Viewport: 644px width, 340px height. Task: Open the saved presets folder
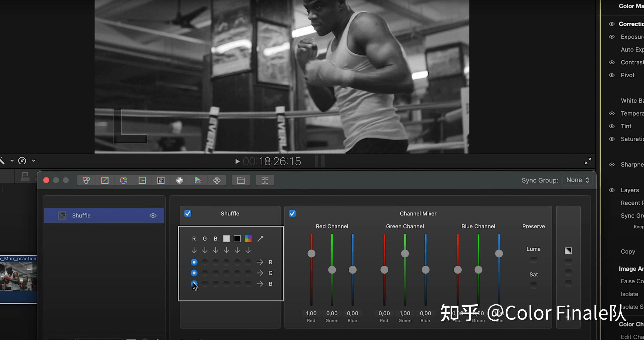pyautogui.click(x=241, y=180)
